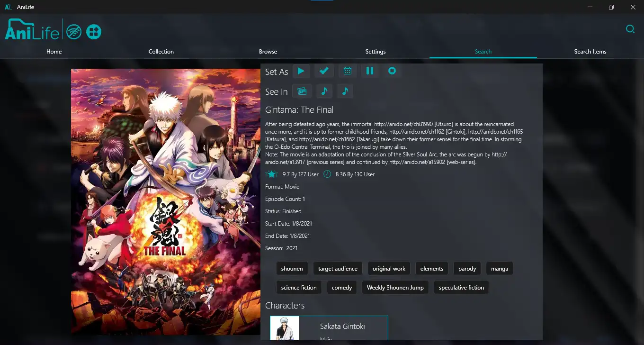Click the Start Date: 1/8/2021 line
Viewport: 644px width, 345px height.
click(288, 224)
